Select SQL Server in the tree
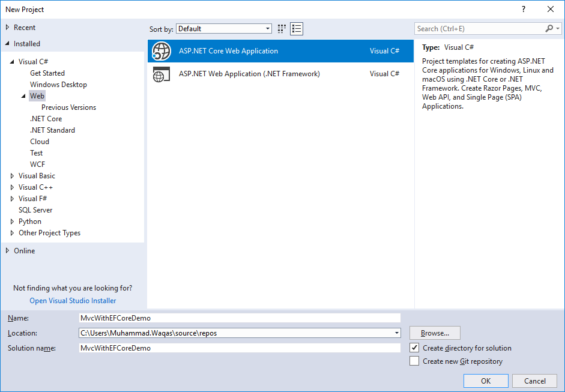 tap(35, 210)
